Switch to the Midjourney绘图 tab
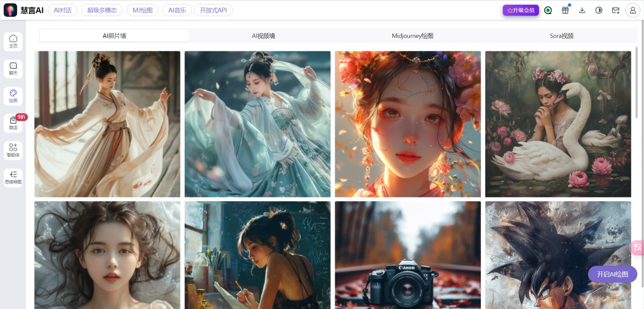 (x=413, y=36)
